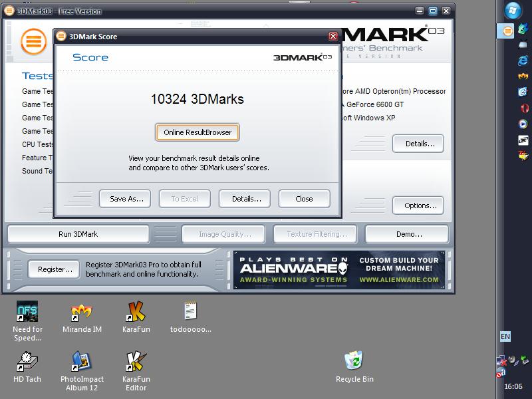Open the KaraFun Editor desktop shortcut

tap(136, 371)
